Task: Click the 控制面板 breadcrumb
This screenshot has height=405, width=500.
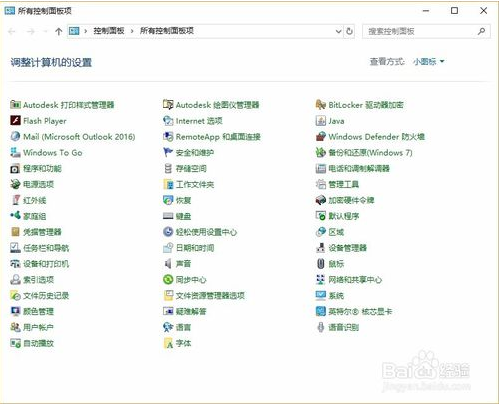Action: [109, 31]
